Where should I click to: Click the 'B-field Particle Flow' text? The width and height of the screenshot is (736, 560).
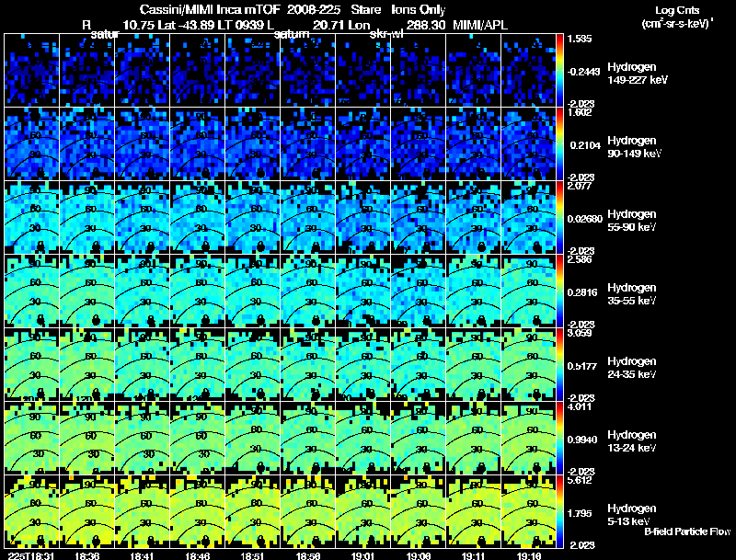pyautogui.click(x=687, y=531)
